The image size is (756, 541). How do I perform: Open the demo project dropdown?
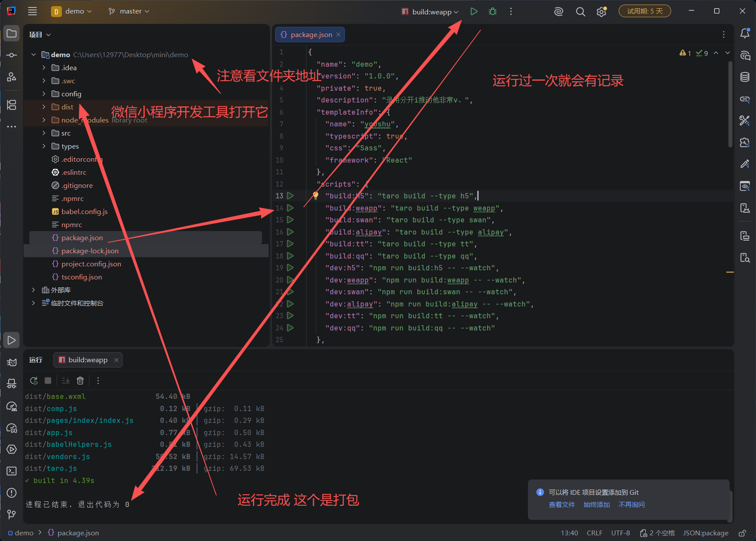pos(72,11)
